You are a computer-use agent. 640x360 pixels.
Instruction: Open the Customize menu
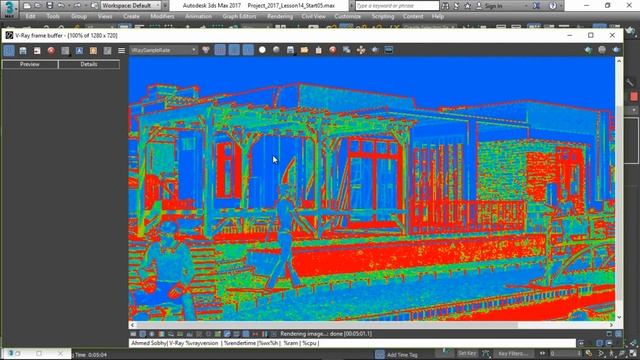coord(348,16)
